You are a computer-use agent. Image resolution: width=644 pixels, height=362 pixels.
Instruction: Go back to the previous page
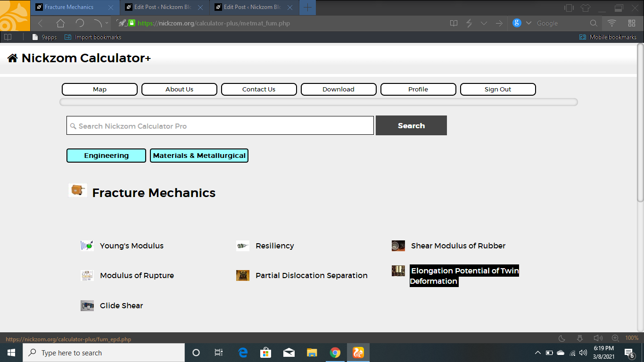coord(41,23)
